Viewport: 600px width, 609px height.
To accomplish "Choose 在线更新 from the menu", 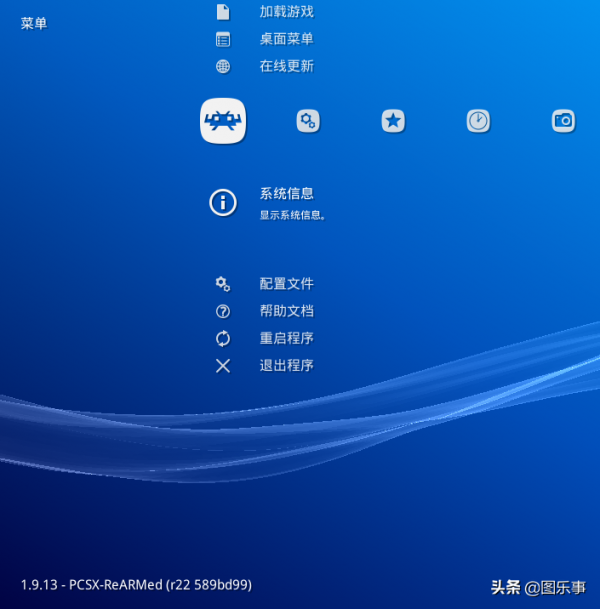I will (287, 66).
